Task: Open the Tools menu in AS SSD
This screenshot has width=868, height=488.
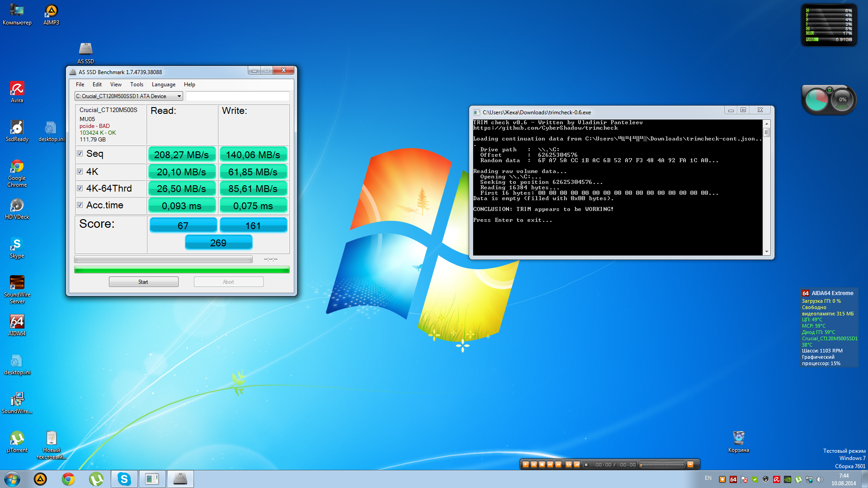Action: point(137,84)
